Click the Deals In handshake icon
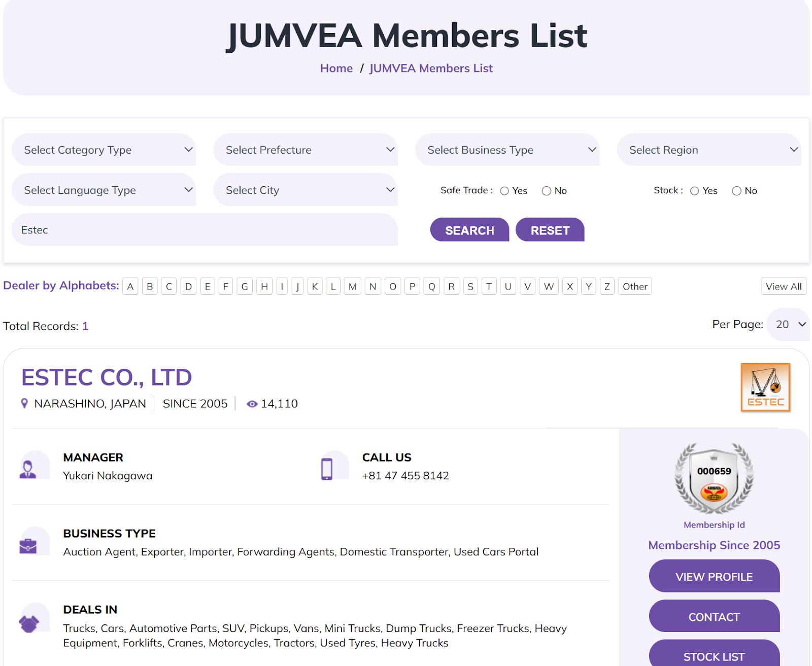812x666 pixels. coord(29,623)
